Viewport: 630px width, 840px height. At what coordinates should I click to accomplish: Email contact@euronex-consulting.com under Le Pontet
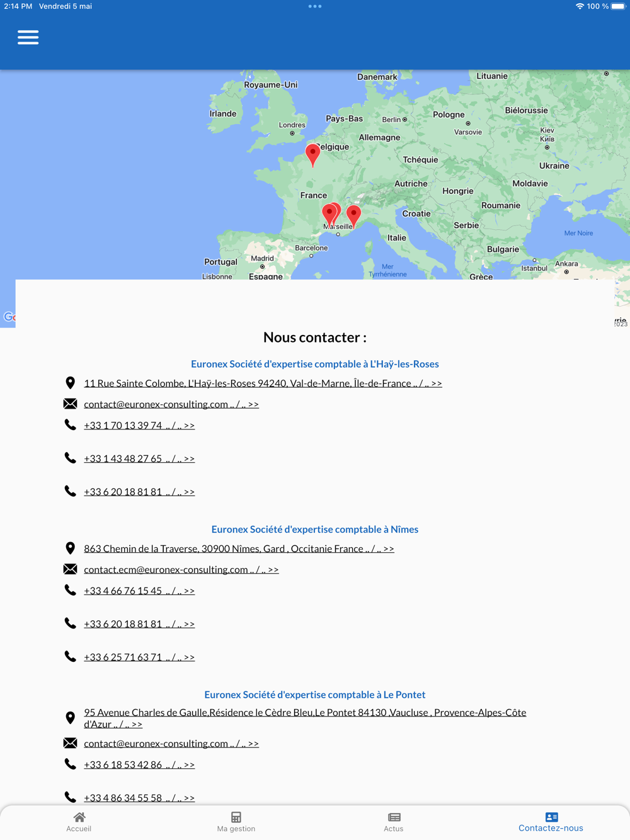pyautogui.click(x=171, y=744)
